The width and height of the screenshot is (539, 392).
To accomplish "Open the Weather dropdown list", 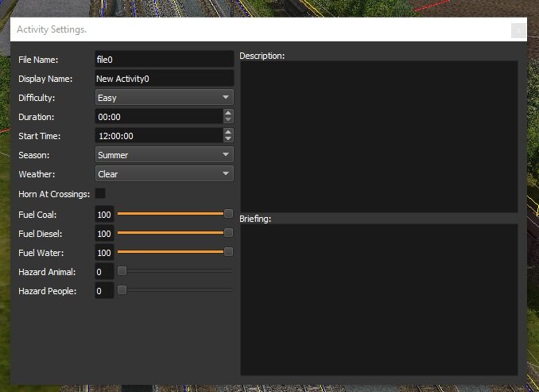I will [164, 174].
